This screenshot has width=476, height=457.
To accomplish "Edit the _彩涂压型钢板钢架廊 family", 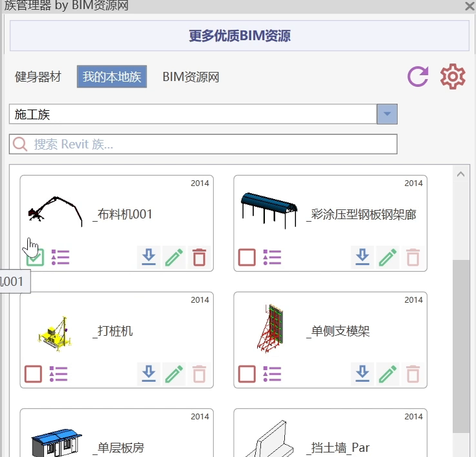I will pyautogui.click(x=388, y=257).
